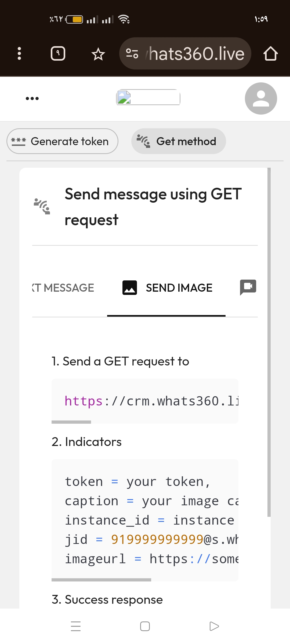Tap the browser home icon
The width and height of the screenshot is (290, 644).
(270, 54)
